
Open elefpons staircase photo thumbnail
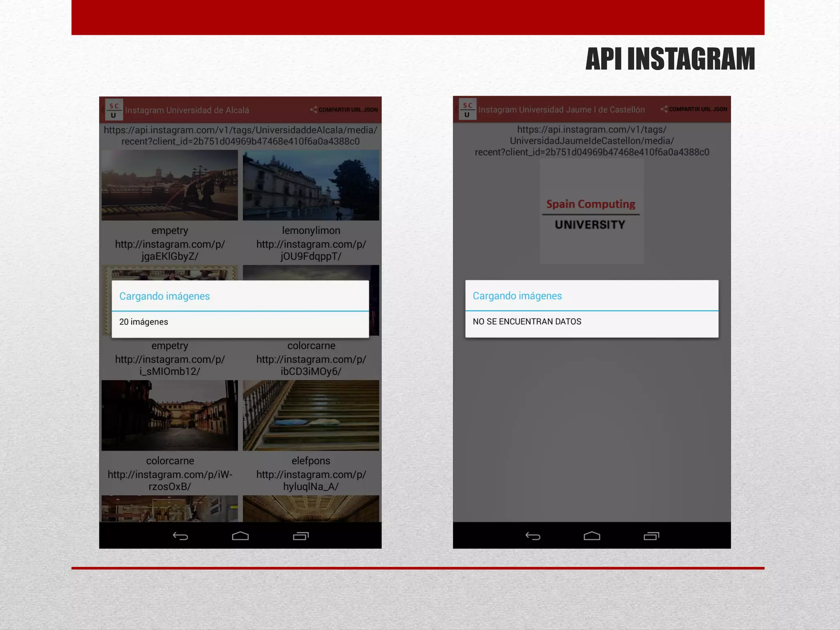(x=311, y=415)
